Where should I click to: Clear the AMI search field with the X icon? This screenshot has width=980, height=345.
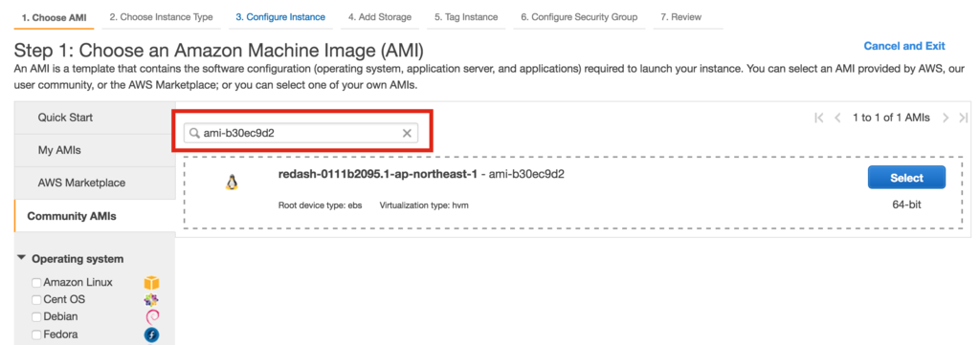pos(407,133)
